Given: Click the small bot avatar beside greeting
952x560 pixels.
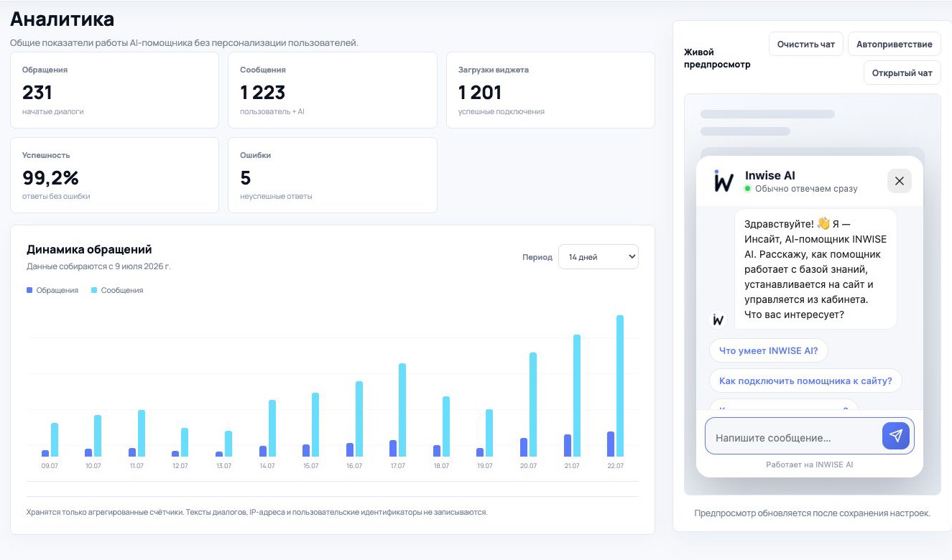Looking at the screenshot, I should click(718, 320).
